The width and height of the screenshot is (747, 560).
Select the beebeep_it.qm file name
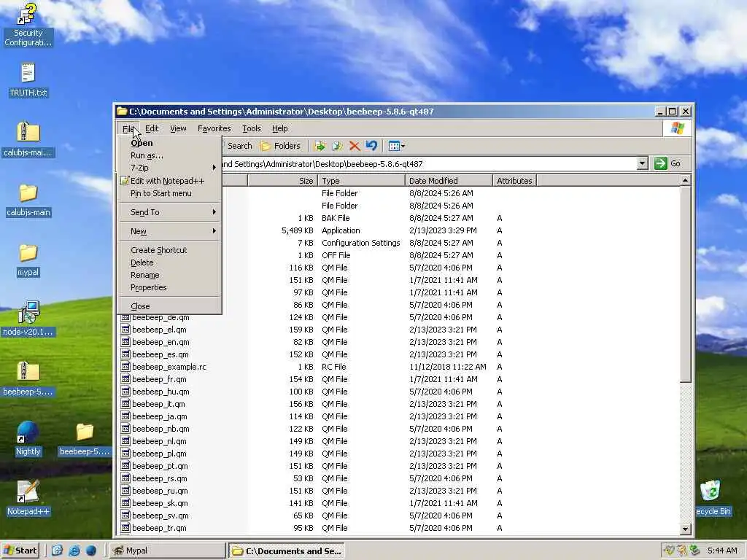158,404
